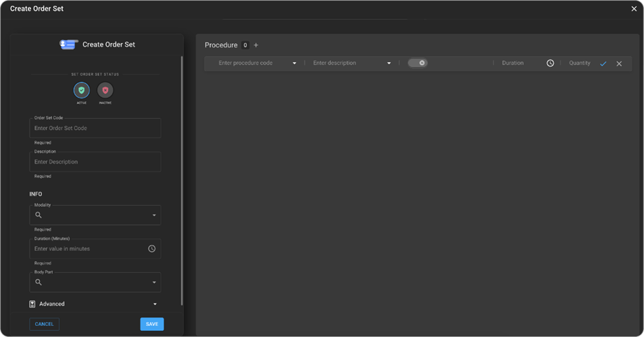Click the clock icon in Duration (Minutes) field

tap(152, 249)
